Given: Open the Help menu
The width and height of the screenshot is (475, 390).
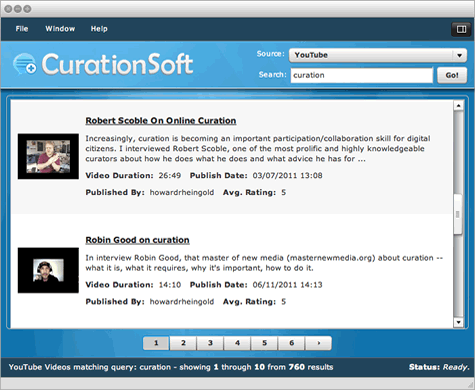Looking at the screenshot, I should pyautogui.click(x=99, y=29).
